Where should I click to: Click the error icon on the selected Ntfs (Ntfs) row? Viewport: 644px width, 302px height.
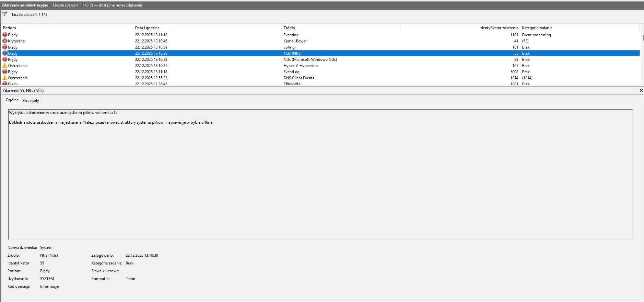pyautogui.click(x=5, y=53)
